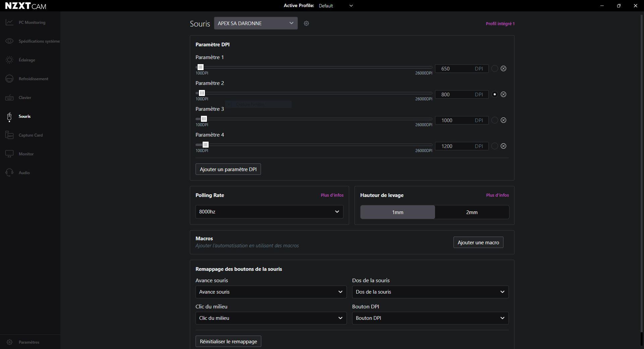644x349 pixels.
Task: Remove Paramètre 4 using the X icon
Action: click(x=503, y=146)
